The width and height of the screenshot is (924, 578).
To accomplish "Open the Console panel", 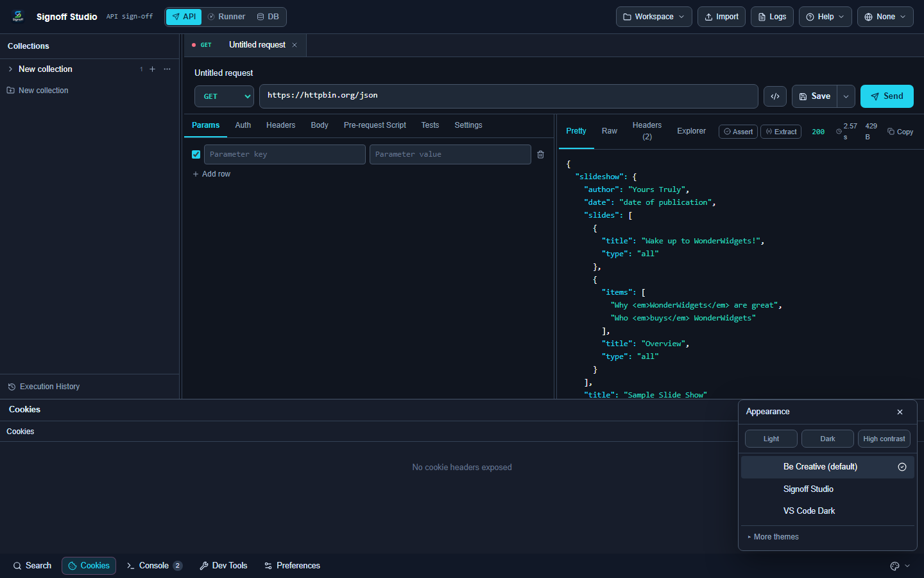I will (x=155, y=566).
